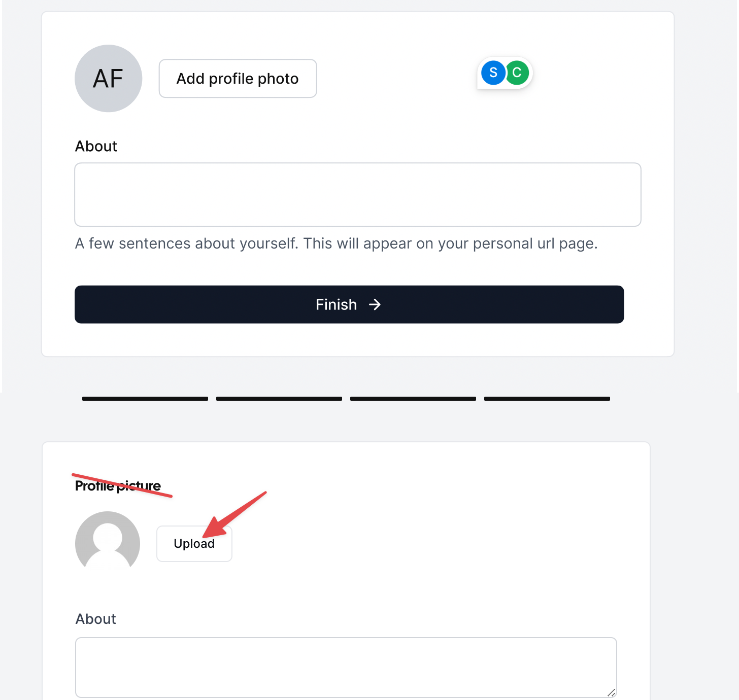The image size is (739, 700).
Task: Click inside the top About text area
Action: (357, 194)
